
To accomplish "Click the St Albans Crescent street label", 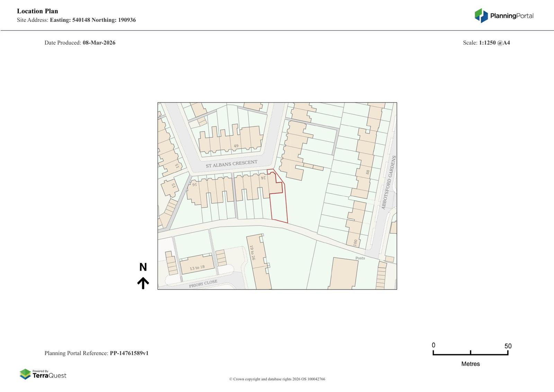I will [x=231, y=164].
